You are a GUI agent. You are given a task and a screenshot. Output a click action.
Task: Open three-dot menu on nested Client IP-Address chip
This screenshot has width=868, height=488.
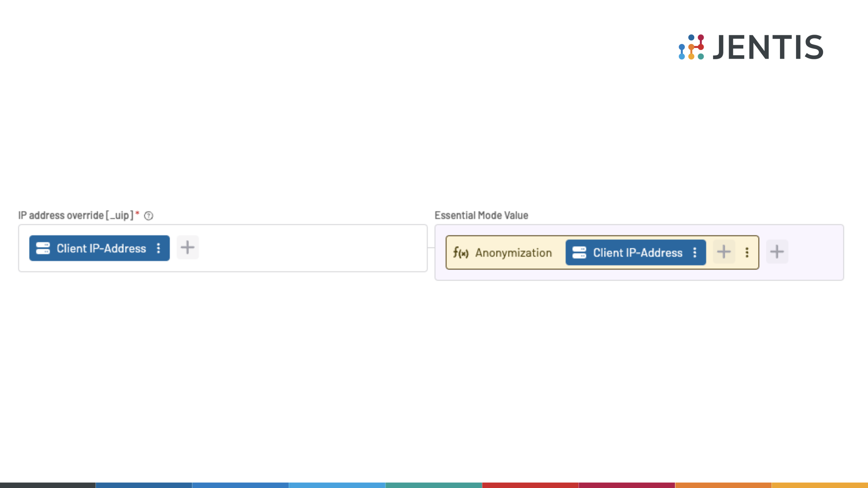pyautogui.click(x=695, y=253)
